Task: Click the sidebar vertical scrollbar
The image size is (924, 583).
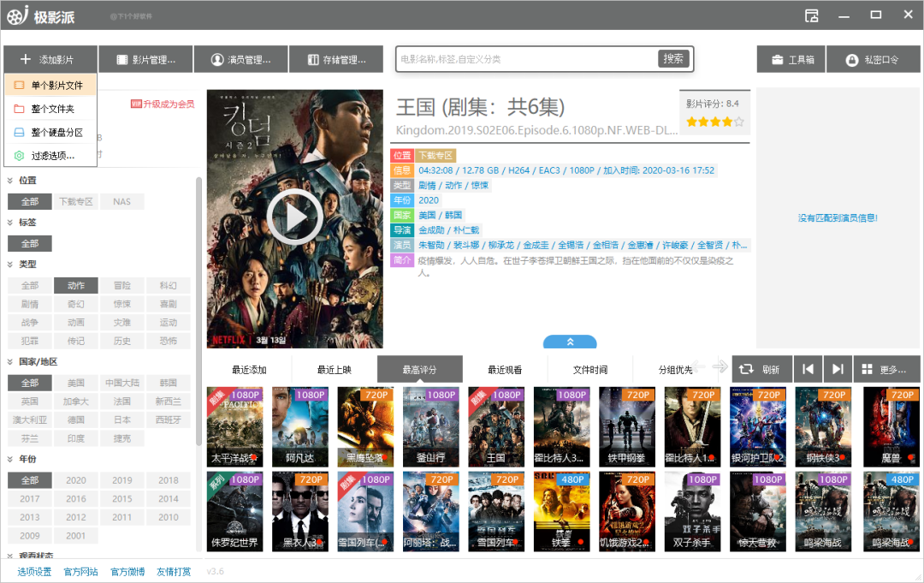Action: point(198,312)
